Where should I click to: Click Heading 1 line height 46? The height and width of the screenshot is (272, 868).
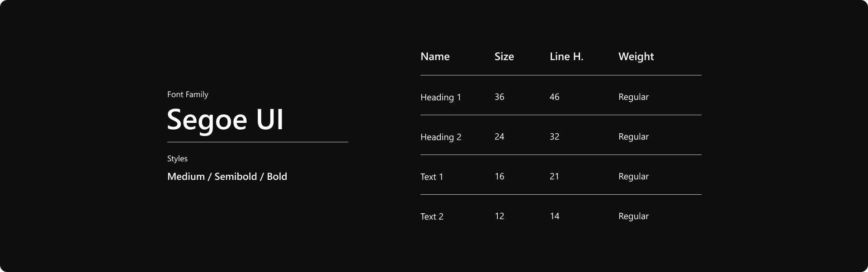554,97
